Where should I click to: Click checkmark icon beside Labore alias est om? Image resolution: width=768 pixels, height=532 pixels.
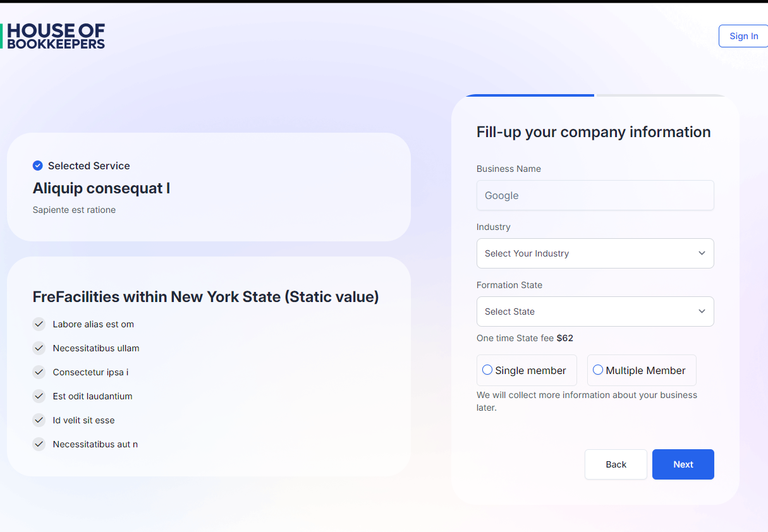click(x=39, y=324)
